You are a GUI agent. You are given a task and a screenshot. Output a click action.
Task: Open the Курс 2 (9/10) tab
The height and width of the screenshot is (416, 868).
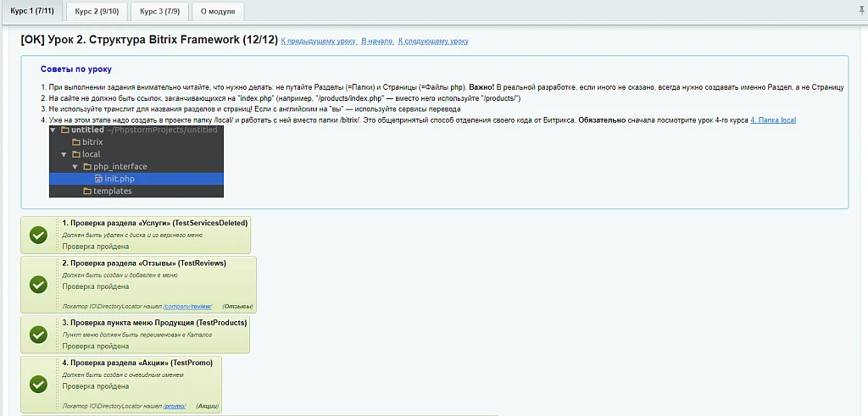97,11
